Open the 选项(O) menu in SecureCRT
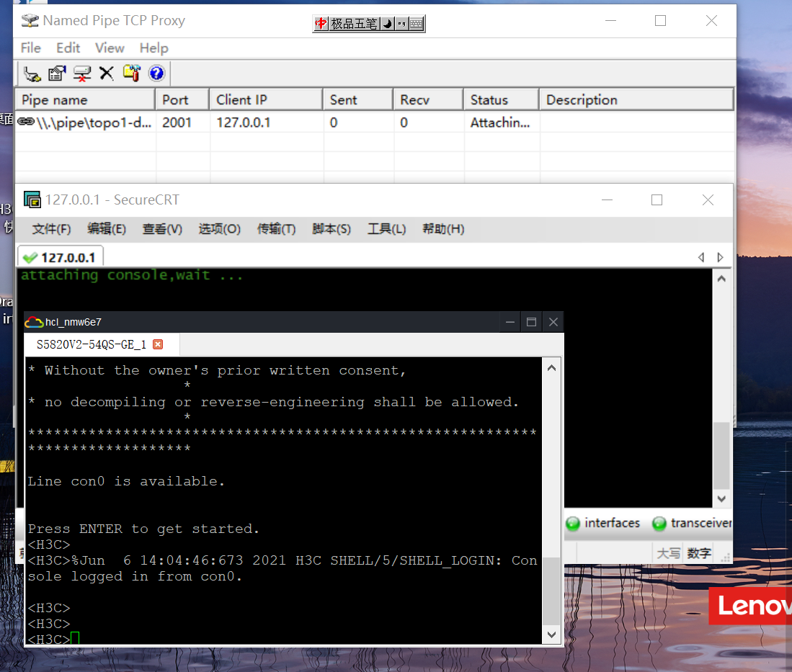Screen dimensions: 792x672 pos(219,229)
